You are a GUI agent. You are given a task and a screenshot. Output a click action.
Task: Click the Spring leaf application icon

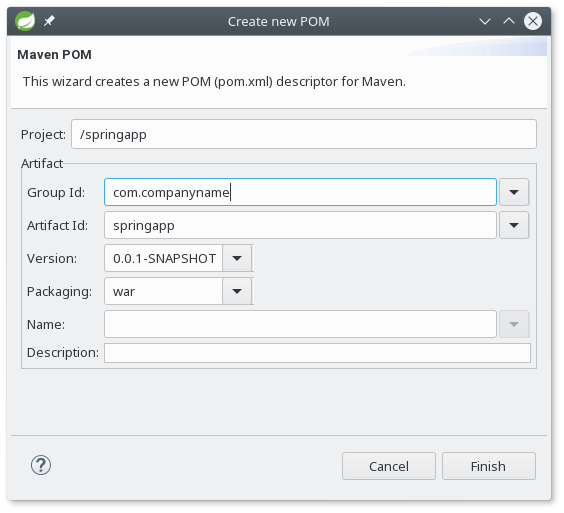(x=25, y=21)
